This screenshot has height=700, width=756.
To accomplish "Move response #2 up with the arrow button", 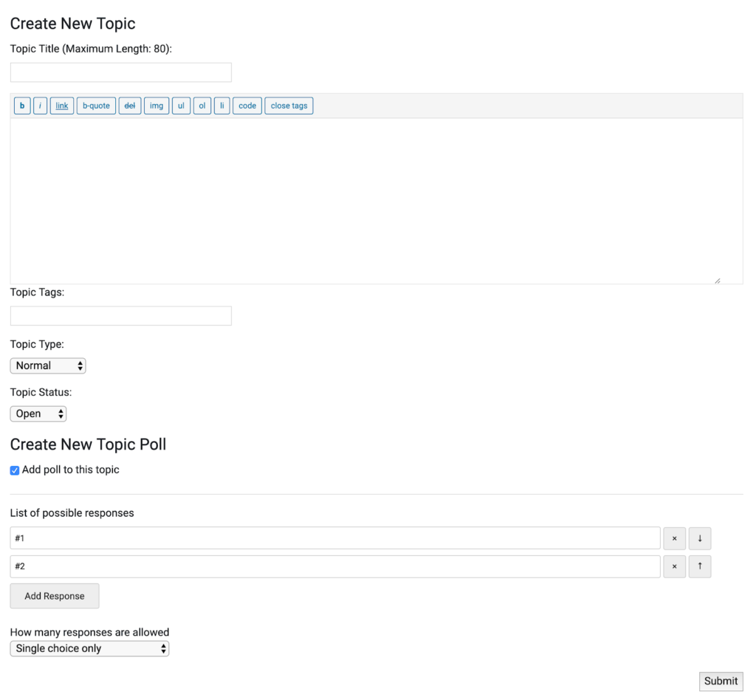I will coord(699,566).
